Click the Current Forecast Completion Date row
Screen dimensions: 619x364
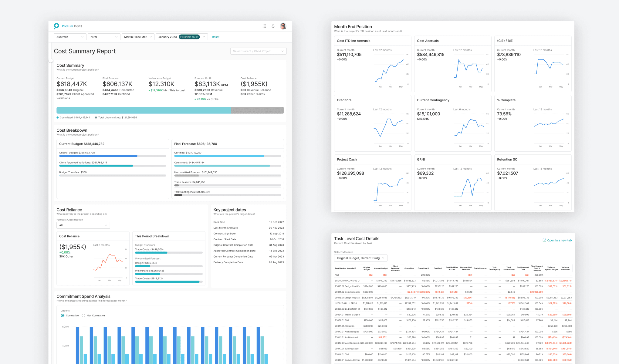249,257
